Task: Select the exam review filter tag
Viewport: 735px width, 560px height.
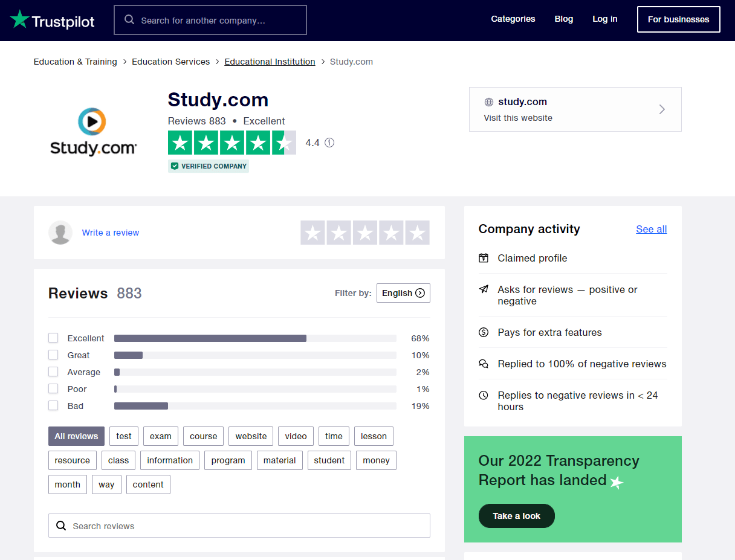Action: (160, 436)
